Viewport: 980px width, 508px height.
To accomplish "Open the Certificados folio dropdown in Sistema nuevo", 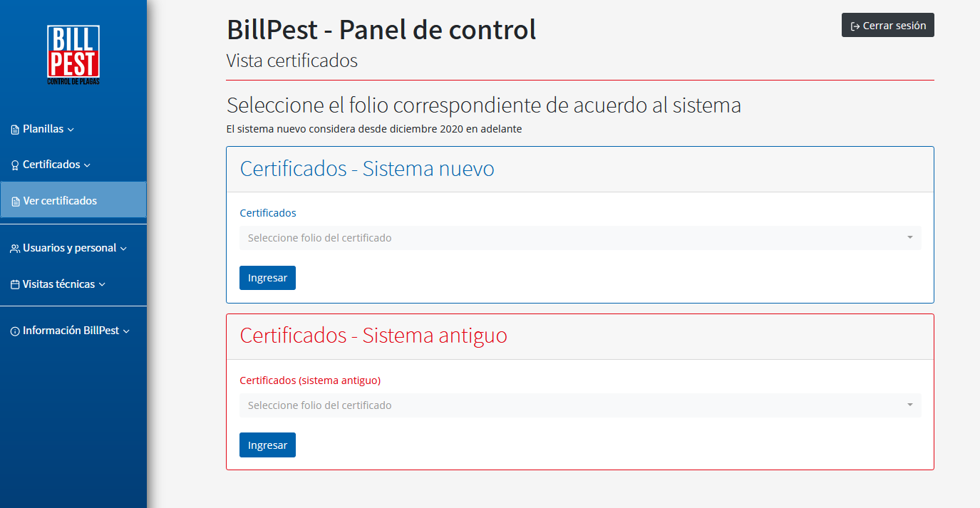I will (579, 237).
